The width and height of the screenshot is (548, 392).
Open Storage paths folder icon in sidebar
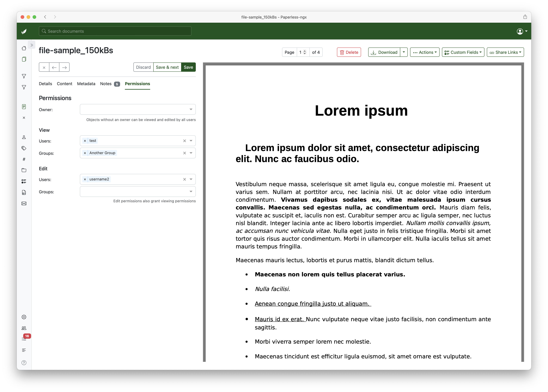pos(24,170)
